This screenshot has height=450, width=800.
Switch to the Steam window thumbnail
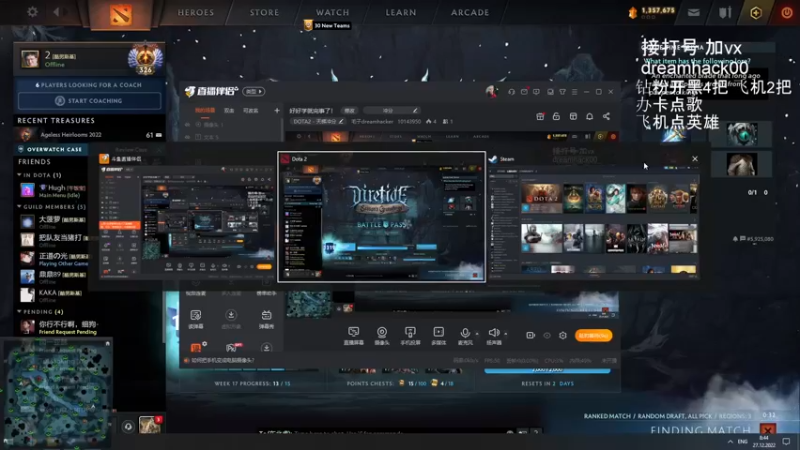click(593, 216)
